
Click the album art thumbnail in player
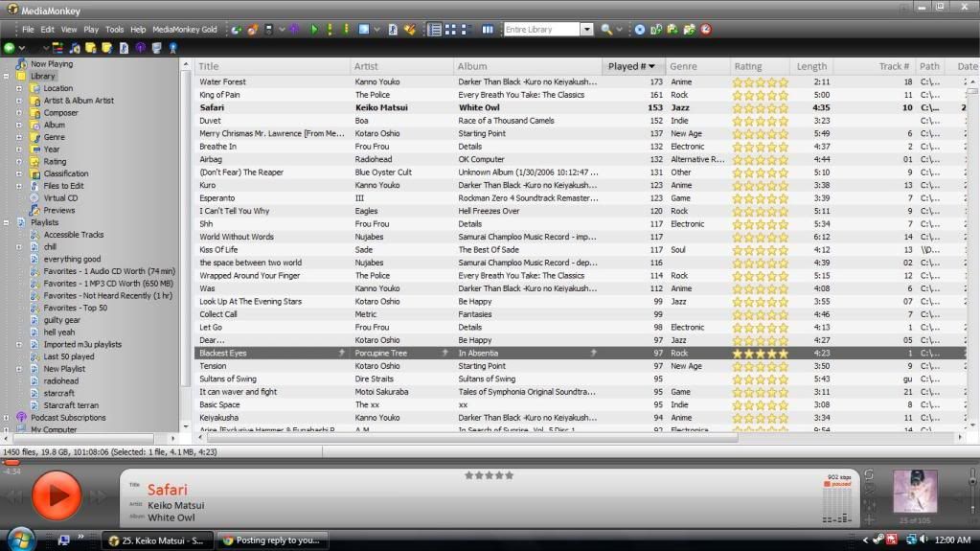pos(915,491)
